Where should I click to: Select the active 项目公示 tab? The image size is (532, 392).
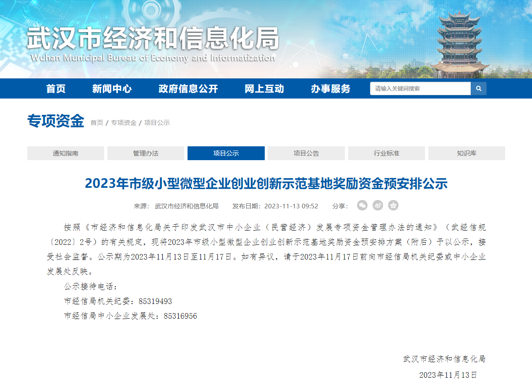pyautogui.click(x=226, y=153)
